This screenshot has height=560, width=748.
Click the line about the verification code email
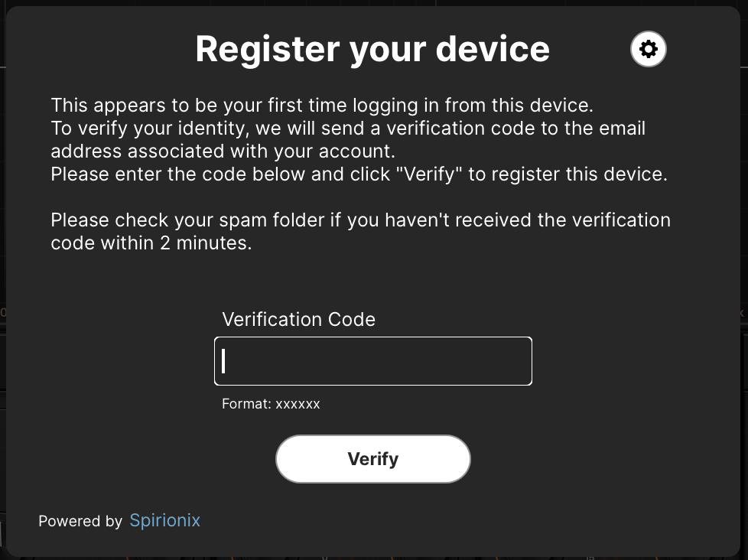(x=348, y=128)
